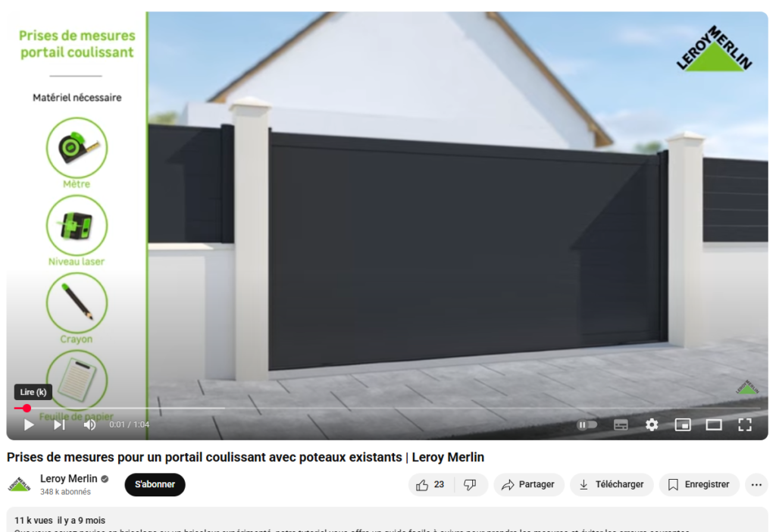This screenshot has height=532, width=776.
Task: Save the video with Enregistrer
Action: tap(699, 485)
